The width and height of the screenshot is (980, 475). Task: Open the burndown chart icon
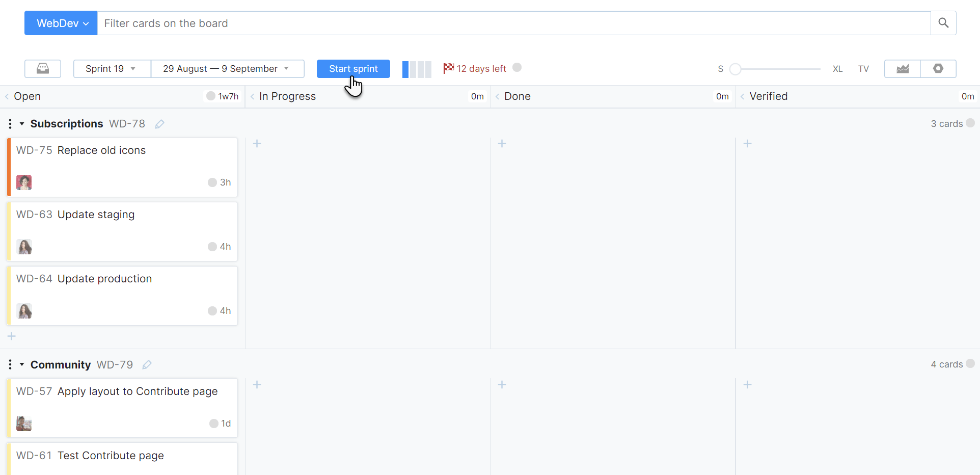[903, 69]
